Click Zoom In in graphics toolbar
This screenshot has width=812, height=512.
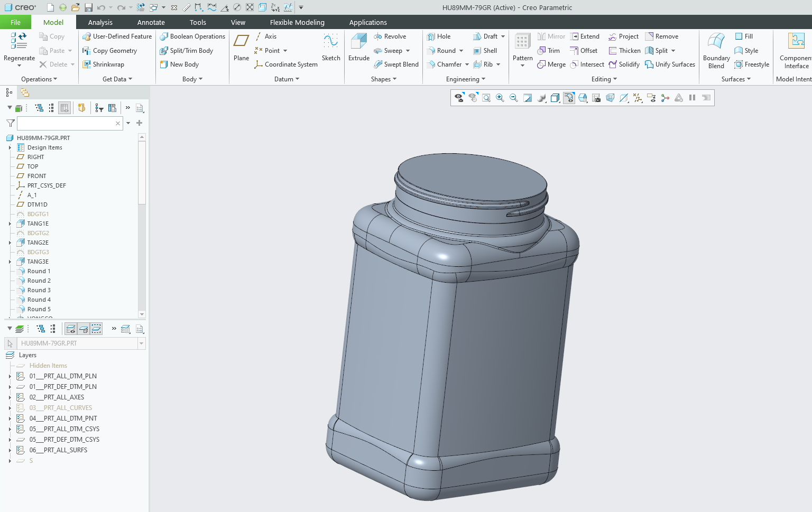point(500,98)
